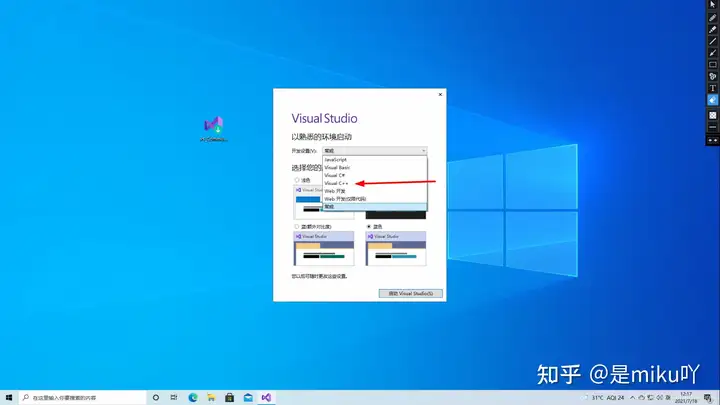Open the Mail app from the taskbar
This screenshot has width=720, height=405.
click(248, 398)
